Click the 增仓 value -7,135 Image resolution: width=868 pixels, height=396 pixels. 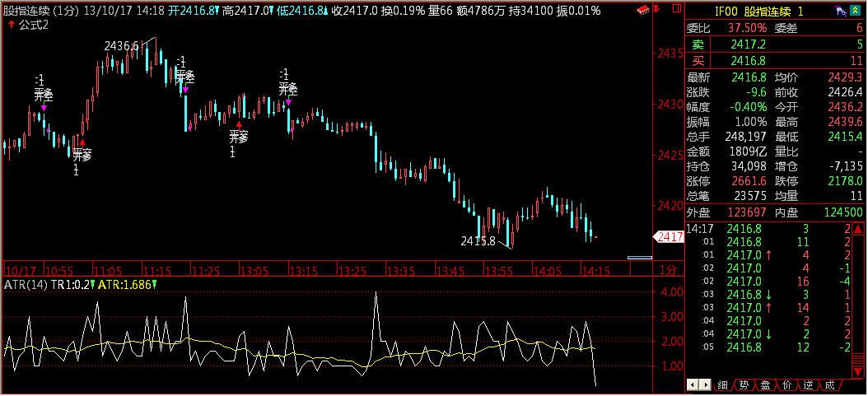coord(845,166)
